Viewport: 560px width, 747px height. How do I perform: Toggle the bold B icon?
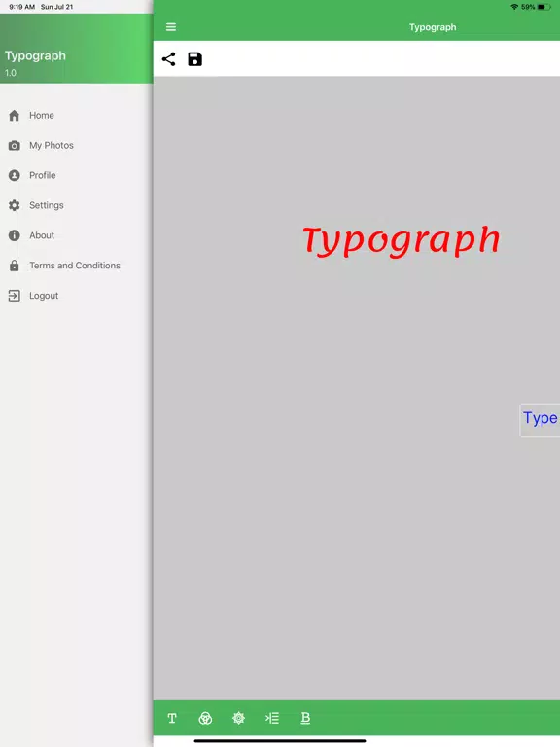305,718
